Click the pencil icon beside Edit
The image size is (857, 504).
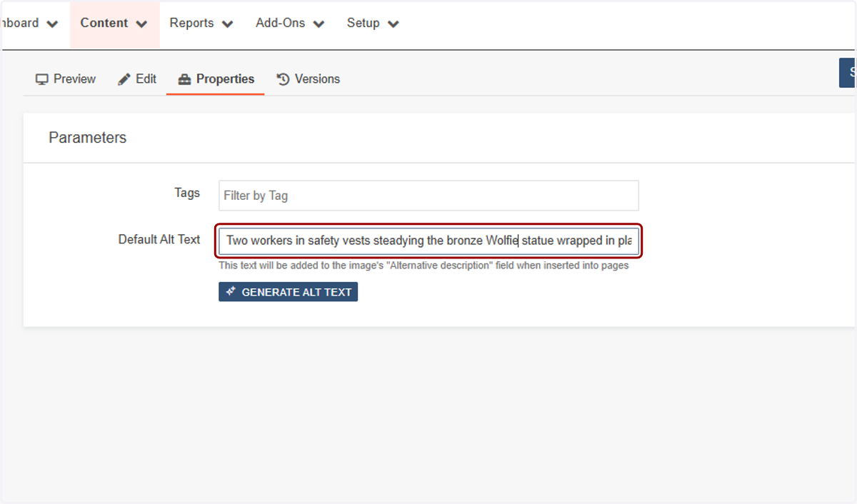pyautogui.click(x=124, y=79)
